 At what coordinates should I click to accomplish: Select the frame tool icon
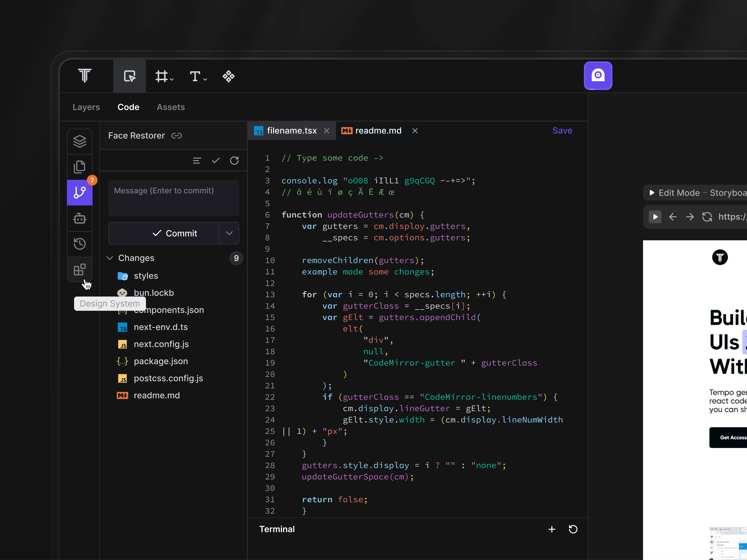[x=161, y=76]
